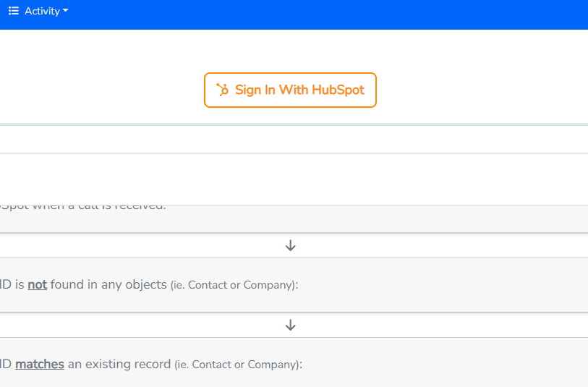
Task: Click the underlined word "matches"
Action: pos(40,364)
